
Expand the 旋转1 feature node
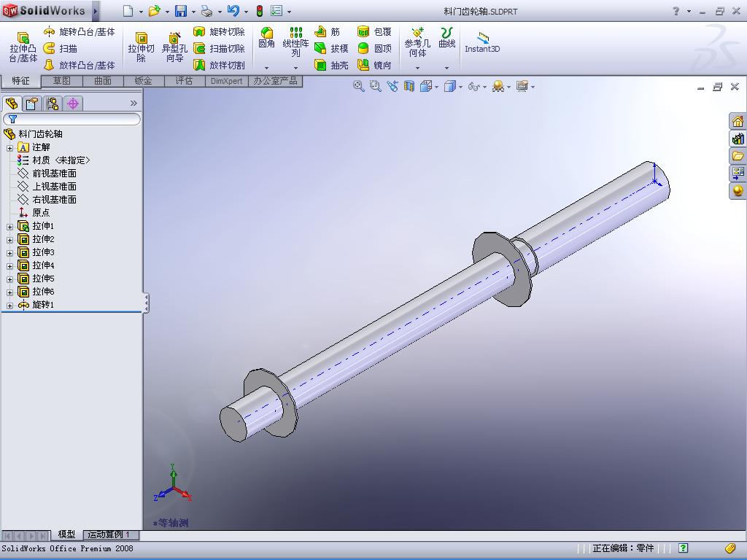[9, 306]
